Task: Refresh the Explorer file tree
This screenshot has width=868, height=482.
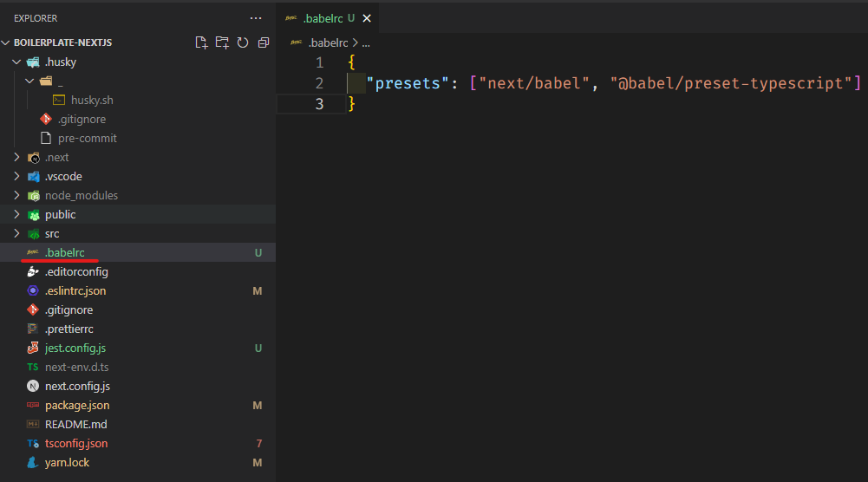Action: click(243, 42)
